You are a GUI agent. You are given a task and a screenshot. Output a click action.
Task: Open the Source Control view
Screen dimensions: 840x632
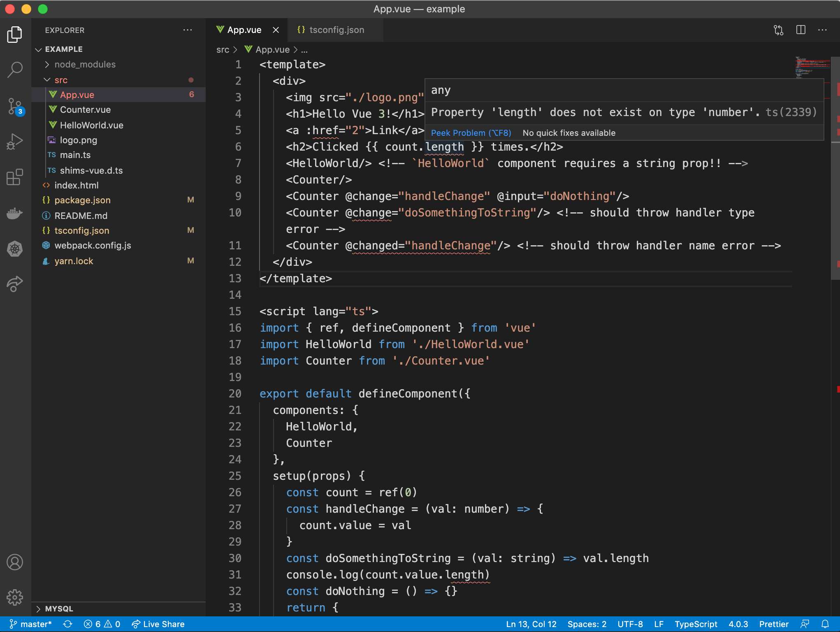click(x=15, y=106)
